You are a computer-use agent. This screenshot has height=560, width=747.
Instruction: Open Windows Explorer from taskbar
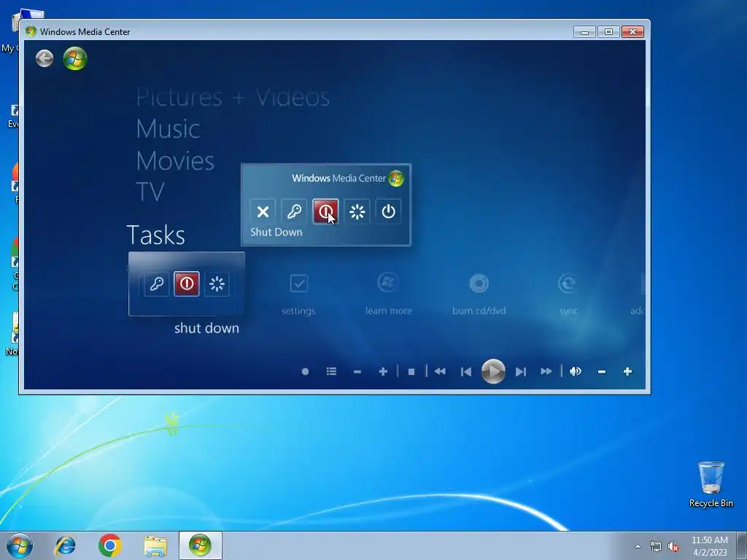(155, 546)
